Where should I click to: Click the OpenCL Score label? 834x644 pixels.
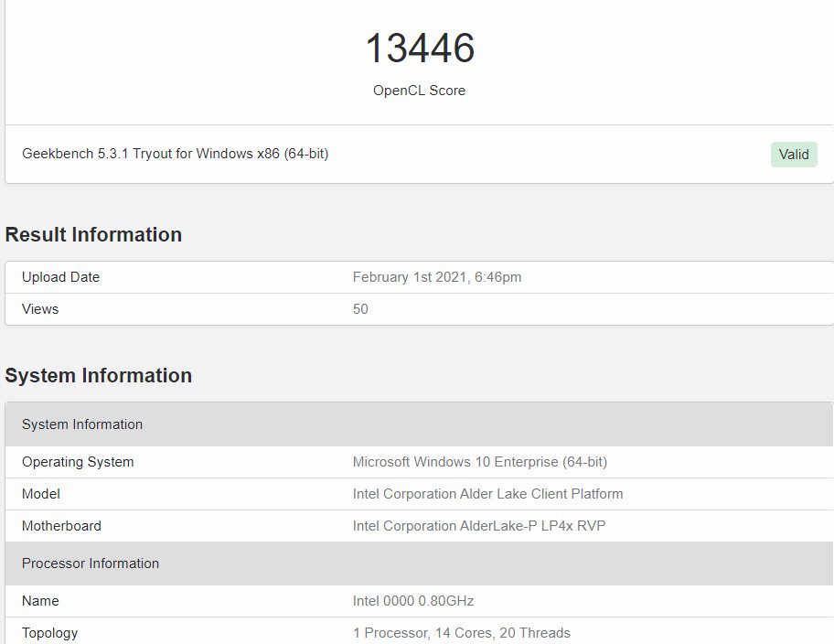coord(419,91)
